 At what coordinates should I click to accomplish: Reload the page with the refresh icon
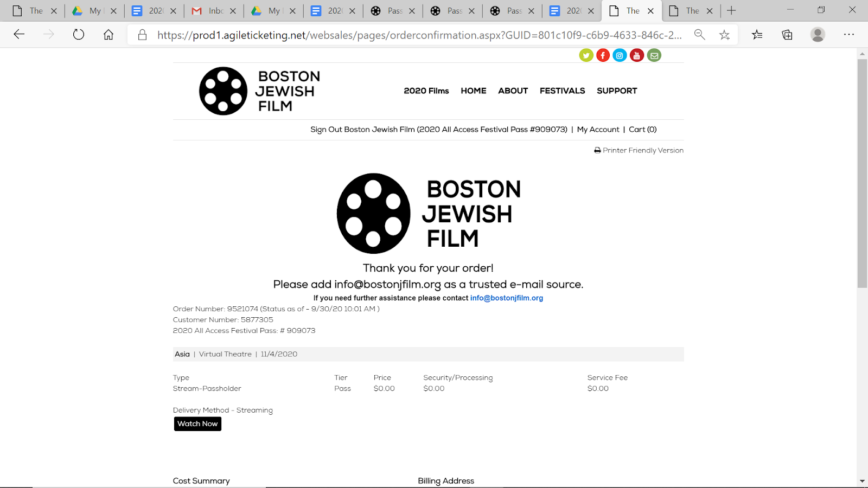click(79, 35)
